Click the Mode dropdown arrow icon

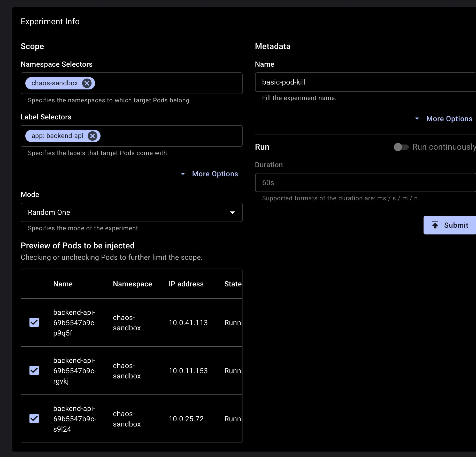[233, 212]
